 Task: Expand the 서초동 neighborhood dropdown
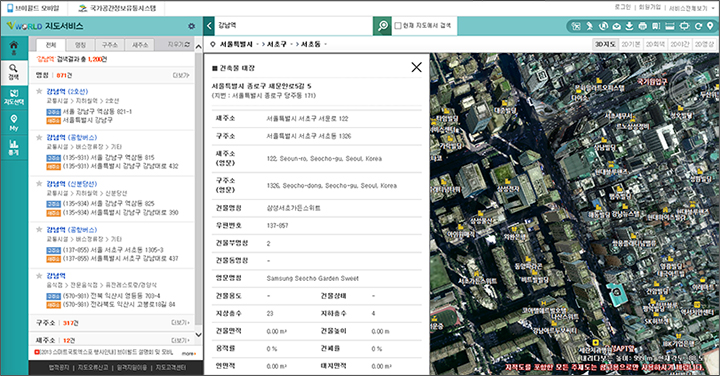click(326, 44)
